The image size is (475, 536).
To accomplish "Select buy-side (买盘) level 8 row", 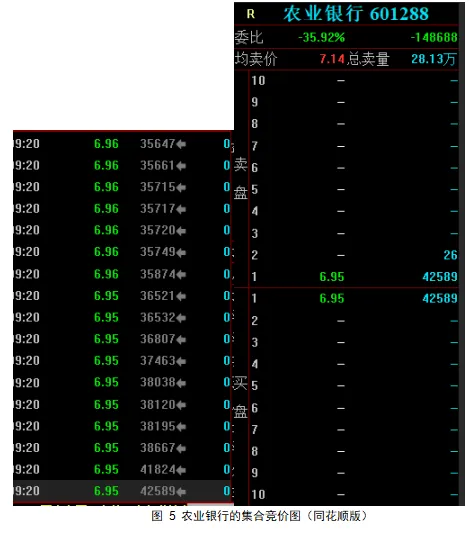I will [x=354, y=451].
